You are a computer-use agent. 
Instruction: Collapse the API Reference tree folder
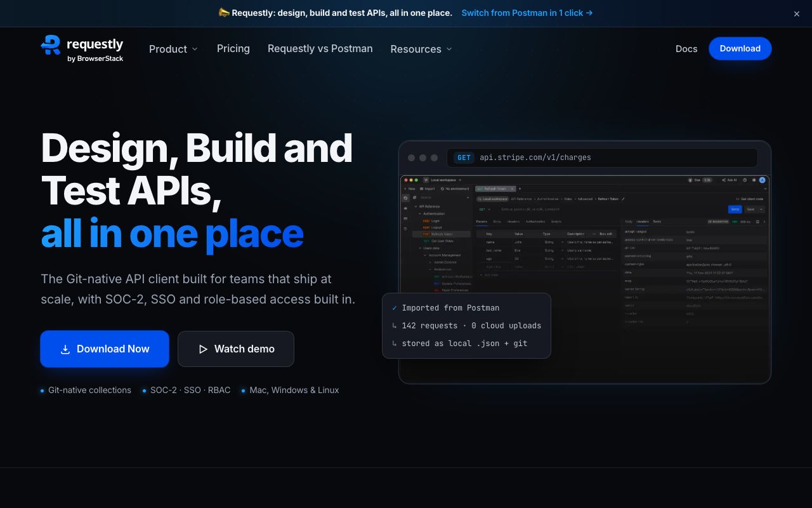point(416,206)
